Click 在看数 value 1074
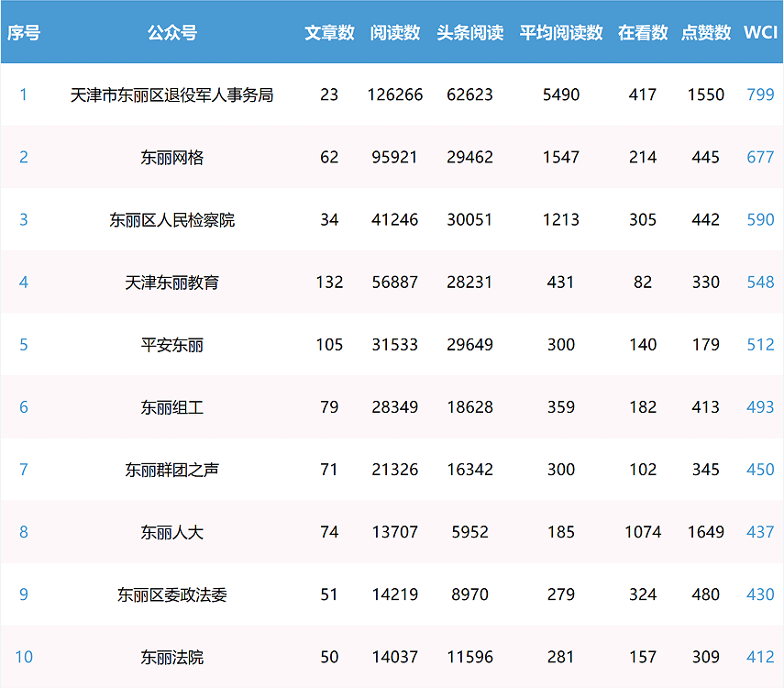Viewport: 784px width, 688px height. [x=643, y=532]
